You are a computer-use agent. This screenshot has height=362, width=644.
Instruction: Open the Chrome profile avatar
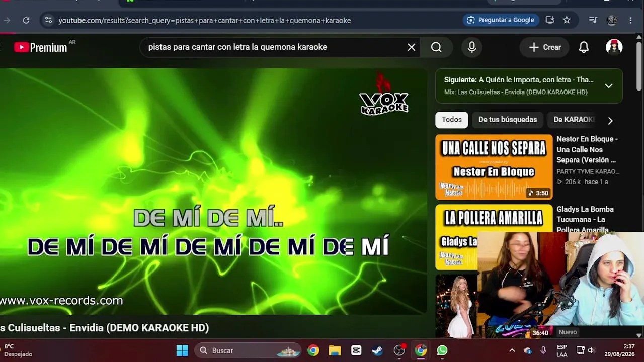[x=612, y=20]
